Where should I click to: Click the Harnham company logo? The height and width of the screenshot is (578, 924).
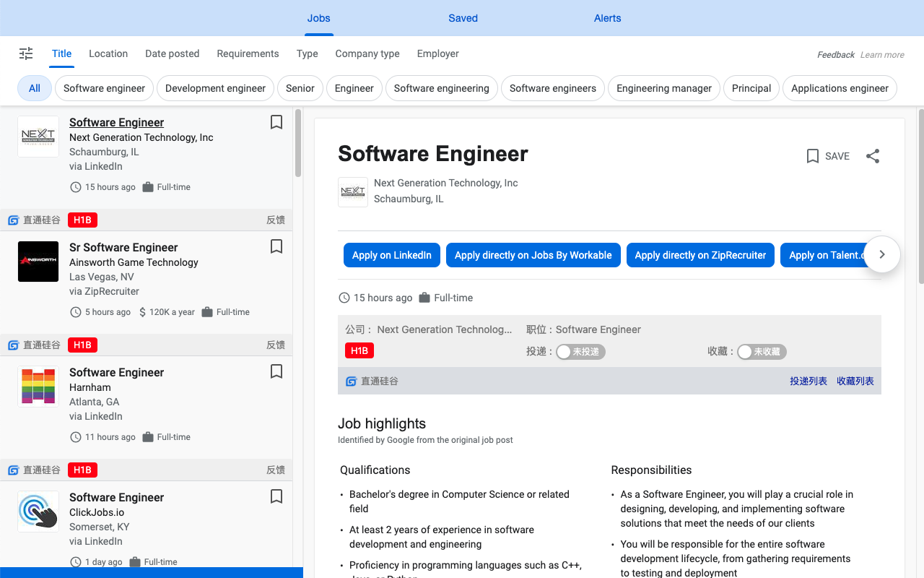pyautogui.click(x=38, y=387)
